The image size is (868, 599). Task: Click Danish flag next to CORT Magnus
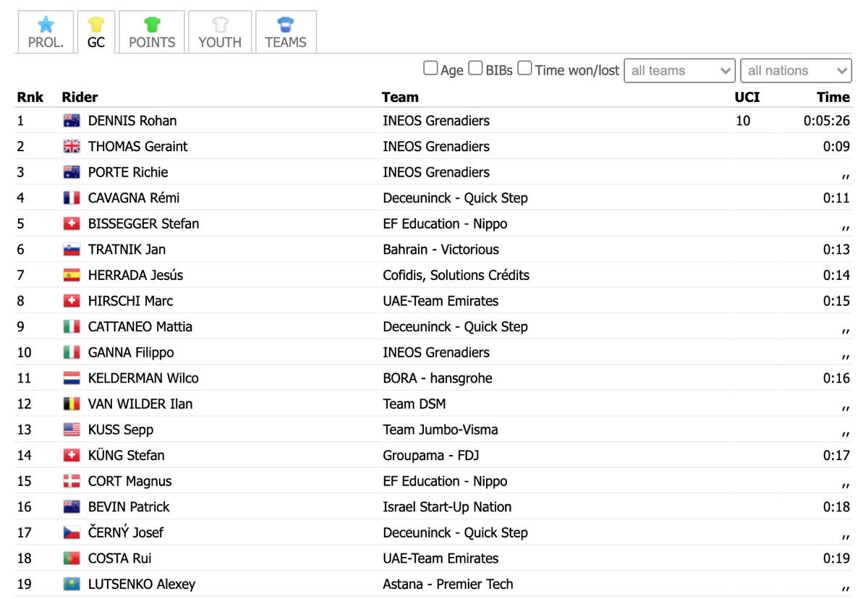72,481
